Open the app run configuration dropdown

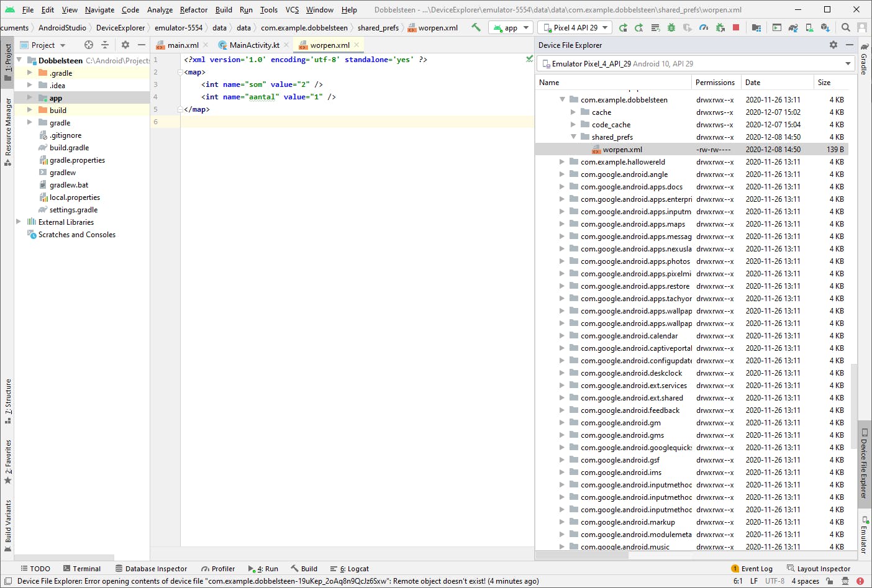coord(512,27)
